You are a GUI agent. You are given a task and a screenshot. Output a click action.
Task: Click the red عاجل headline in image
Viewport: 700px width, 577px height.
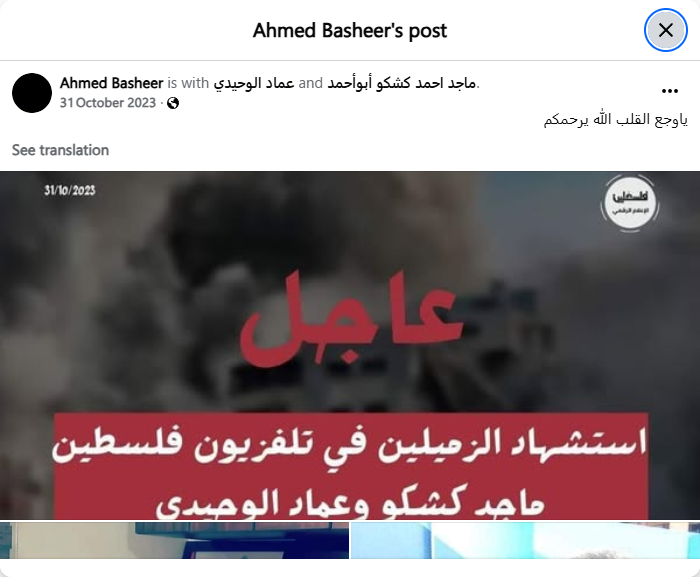(351, 318)
